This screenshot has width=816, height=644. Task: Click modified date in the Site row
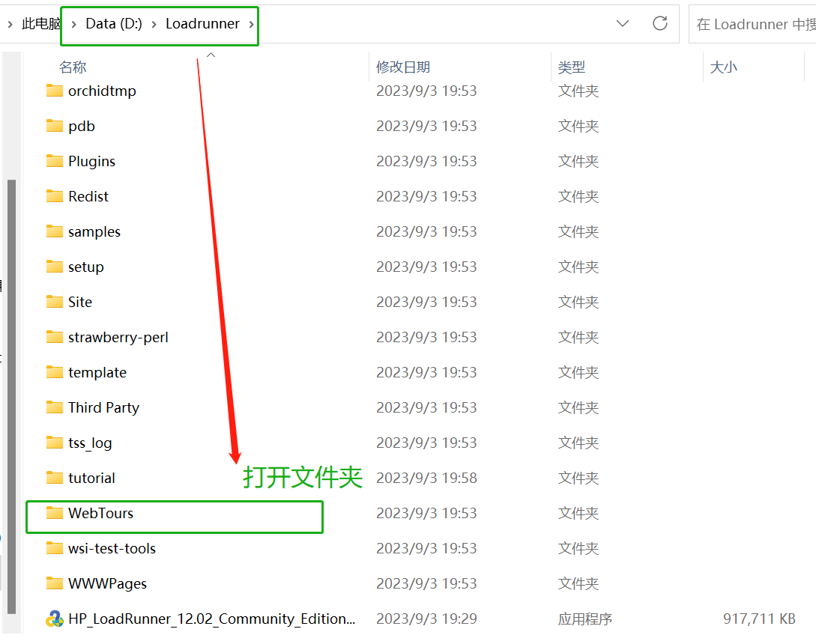[426, 302]
